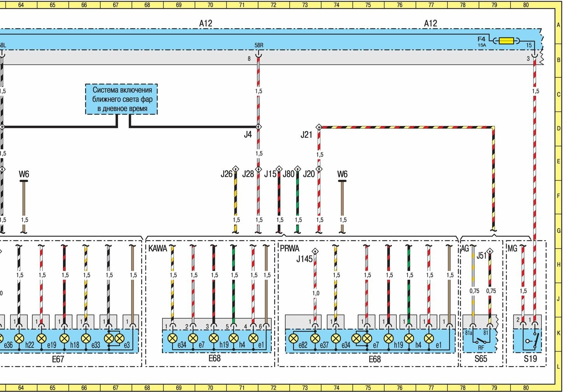Click the J4 junction diamond node
Screen dimensions: 563x392
coord(258,127)
